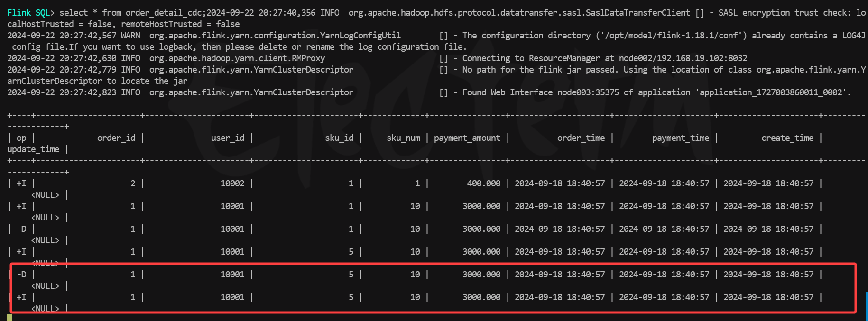Click the user_id value 10002

point(232,183)
